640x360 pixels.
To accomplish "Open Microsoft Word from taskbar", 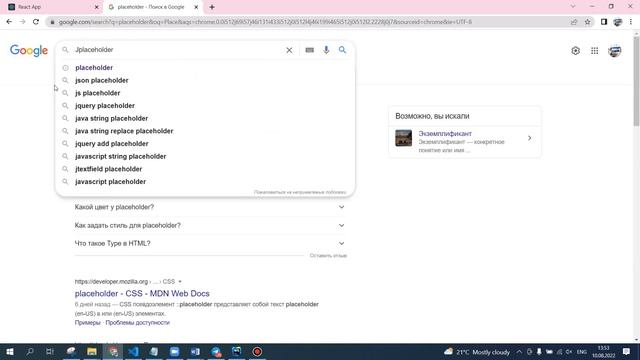I will coord(195,351).
